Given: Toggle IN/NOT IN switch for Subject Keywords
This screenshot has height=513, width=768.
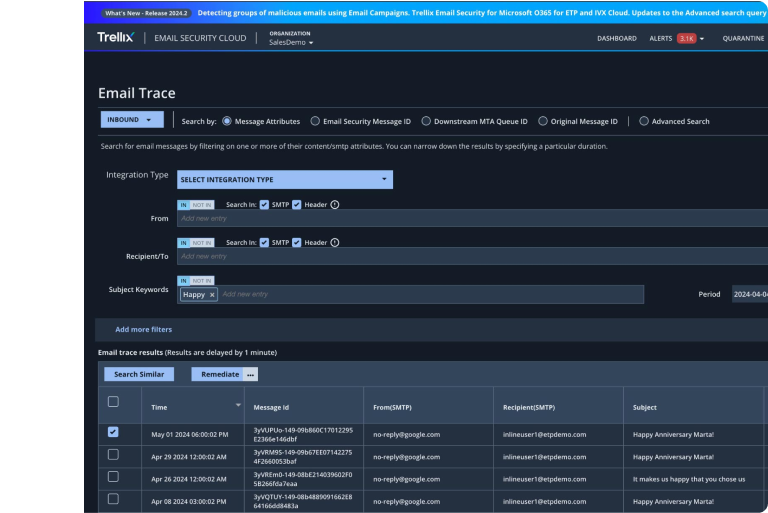Looking at the screenshot, I should coord(196,281).
